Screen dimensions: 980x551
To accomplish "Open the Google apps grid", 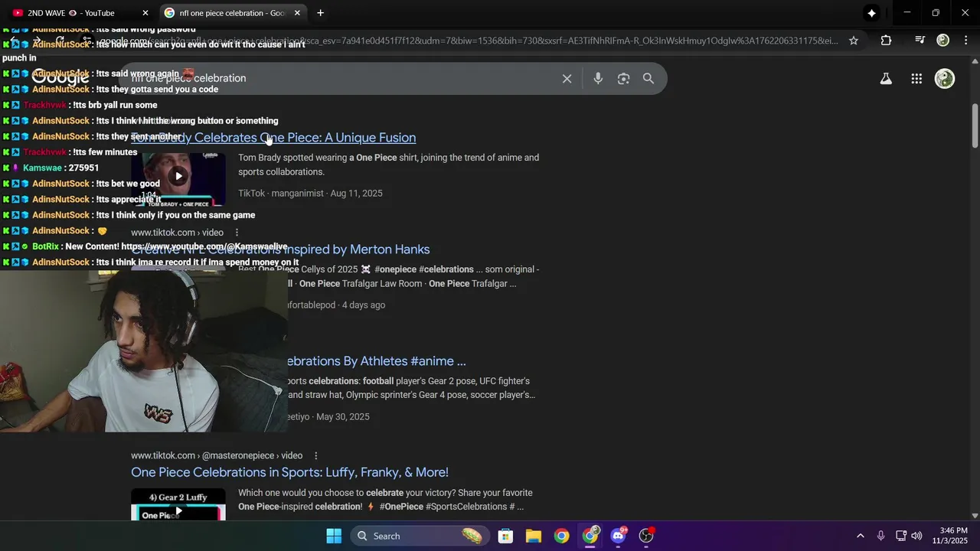I will pos(916,78).
